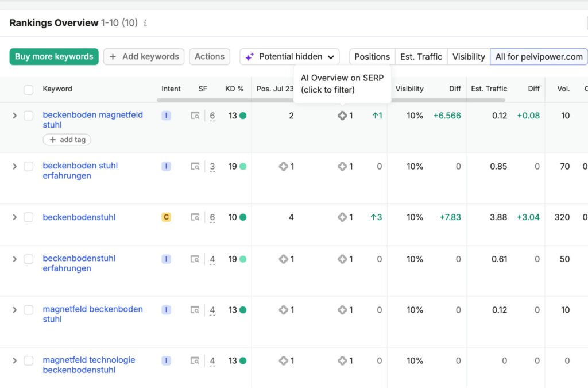This screenshot has height=388, width=588.
Task: Click add tag under beckenboden magnetfeld stuhl
Action: pos(67,140)
